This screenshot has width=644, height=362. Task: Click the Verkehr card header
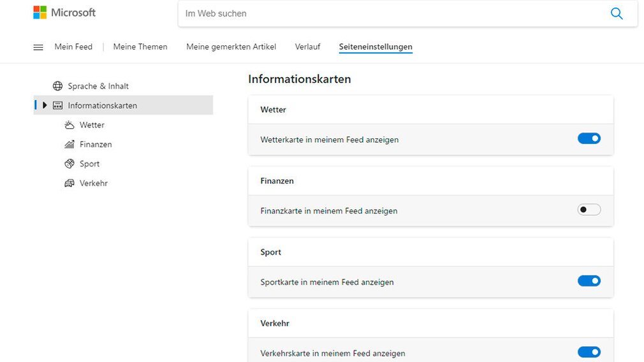[x=431, y=323]
